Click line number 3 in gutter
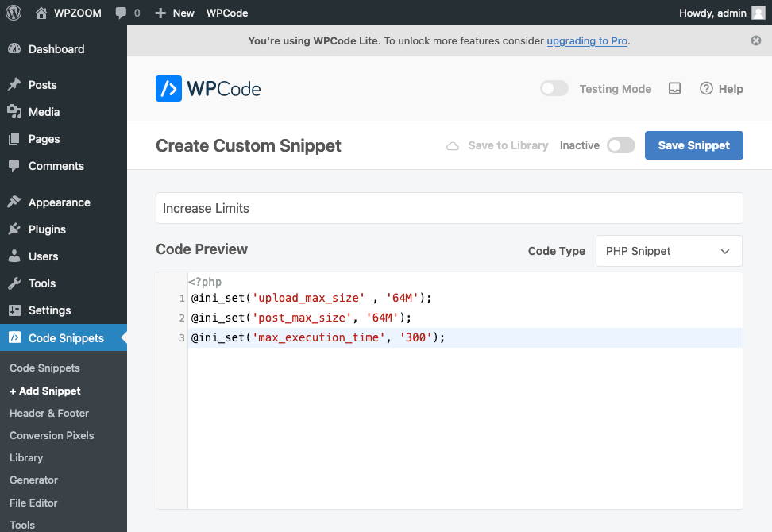 [182, 337]
